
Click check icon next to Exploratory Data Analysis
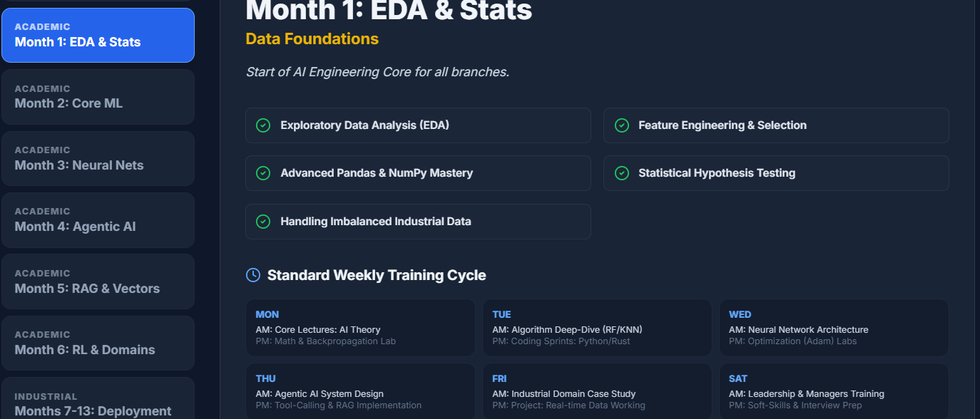coord(263,125)
